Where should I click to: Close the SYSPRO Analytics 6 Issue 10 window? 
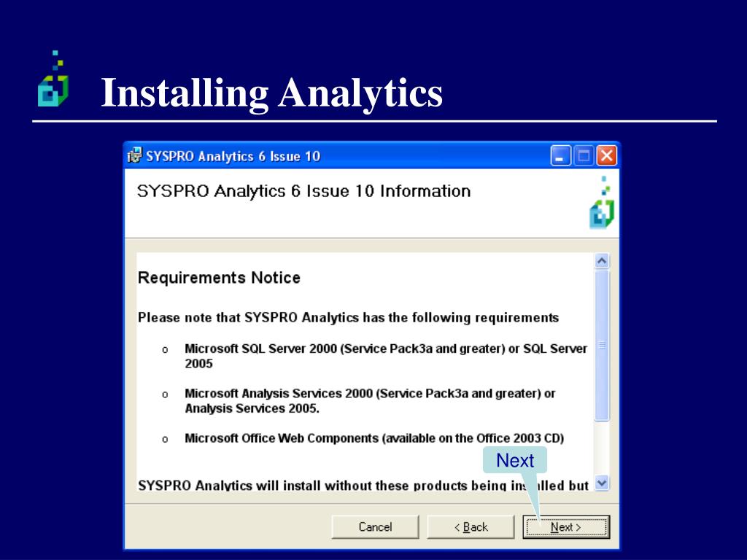pos(606,156)
